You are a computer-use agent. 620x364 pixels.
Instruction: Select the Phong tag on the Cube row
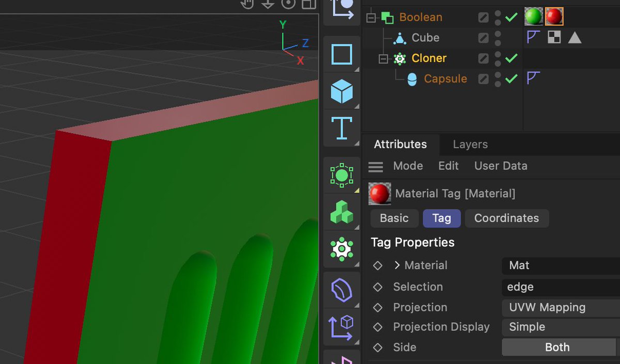(x=533, y=37)
